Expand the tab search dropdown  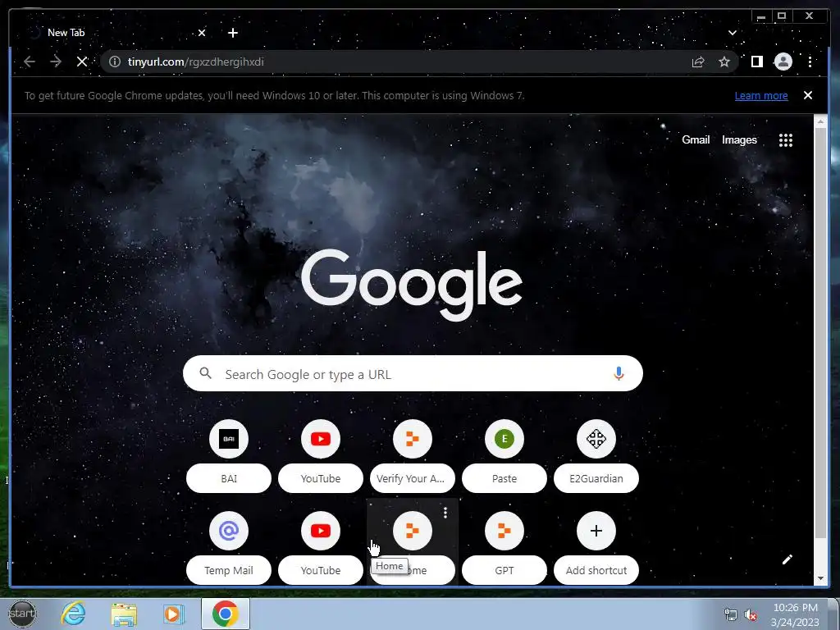pyautogui.click(x=733, y=33)
